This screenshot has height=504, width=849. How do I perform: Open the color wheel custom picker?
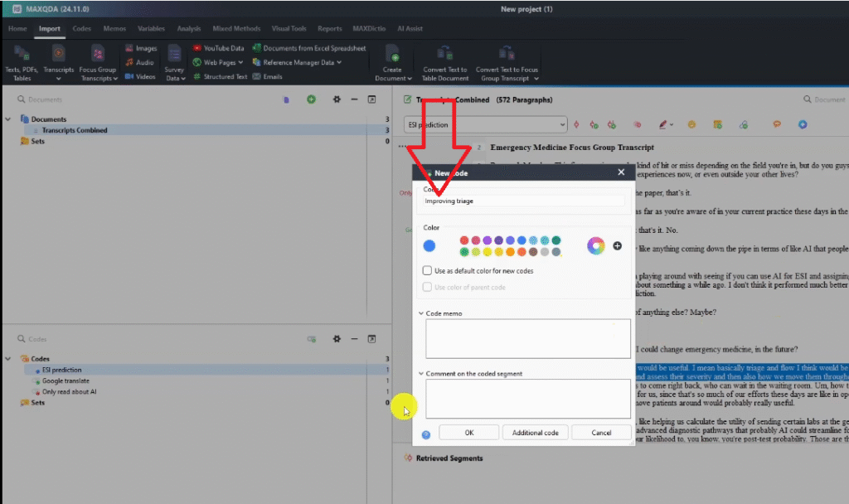point(595,245)
